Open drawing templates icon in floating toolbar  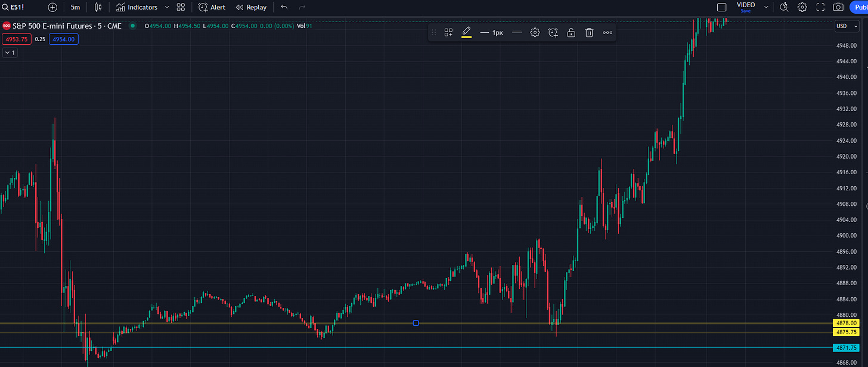448,33
